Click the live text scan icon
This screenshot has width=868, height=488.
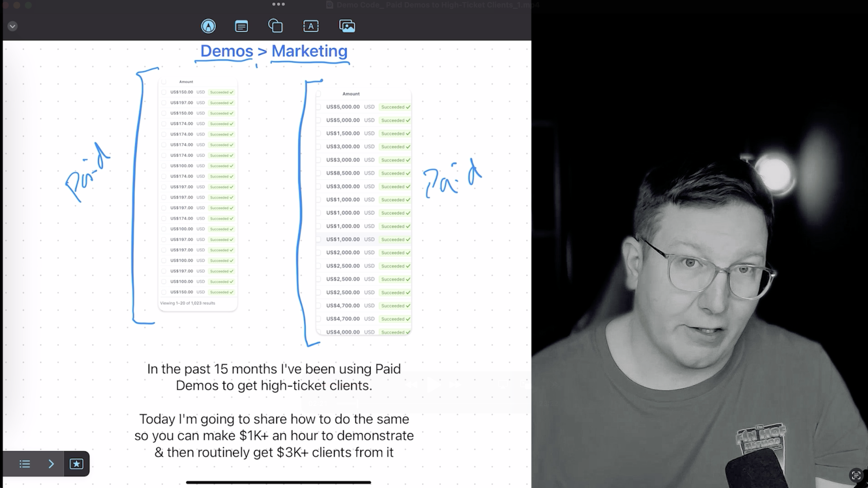click(856, 476)
